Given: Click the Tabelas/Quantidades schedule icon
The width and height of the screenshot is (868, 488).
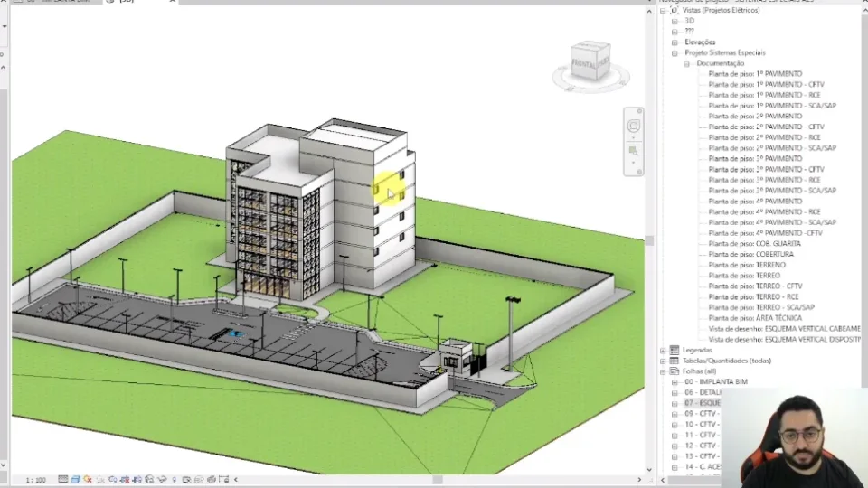Looking at the screenshot, I should tap(675, 361).
